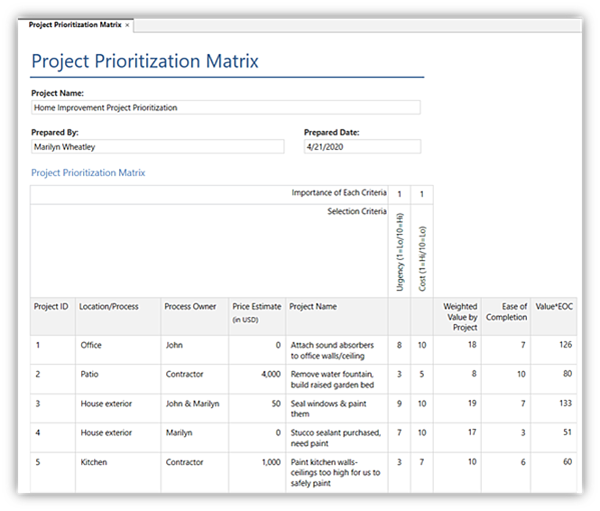Select the Contractor owner cell for Patio
Screen dimensions: 600x511
195,379
